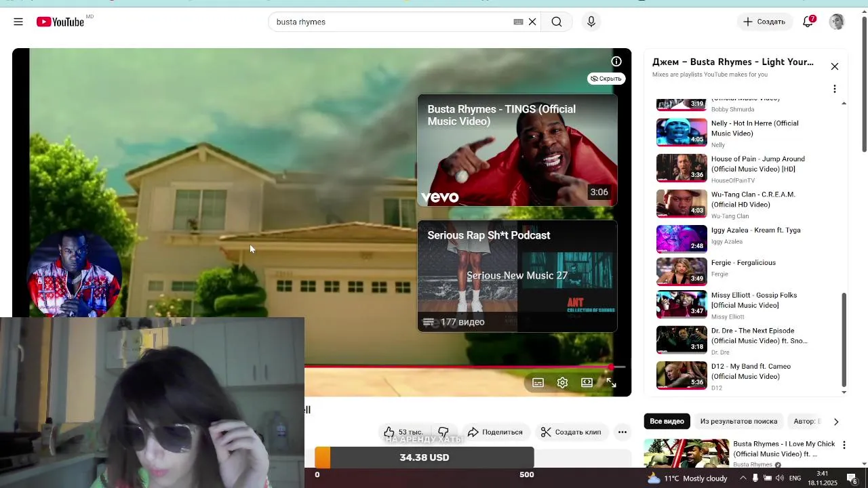Hide end screen suggestions via Скрыть
The height and width of the screenshot is (488, 868).
[x=606, y=79]
